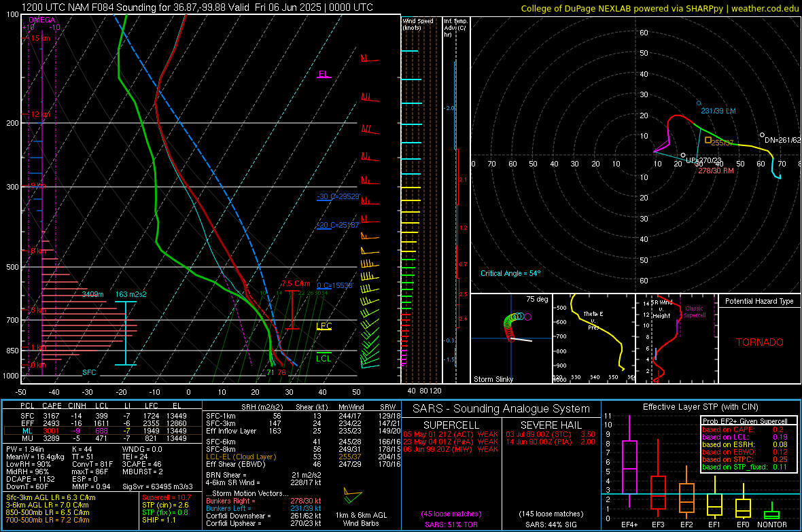The width and height of the screenshot is (802, 532).
Task: Click the 'Supercell = 10.7' composite value
Action: [x=167, y=497]
